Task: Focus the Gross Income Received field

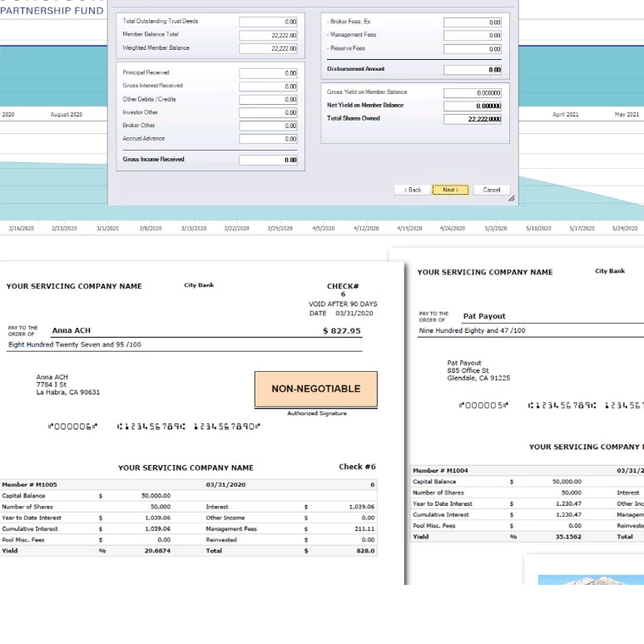Action: point(268,160)
